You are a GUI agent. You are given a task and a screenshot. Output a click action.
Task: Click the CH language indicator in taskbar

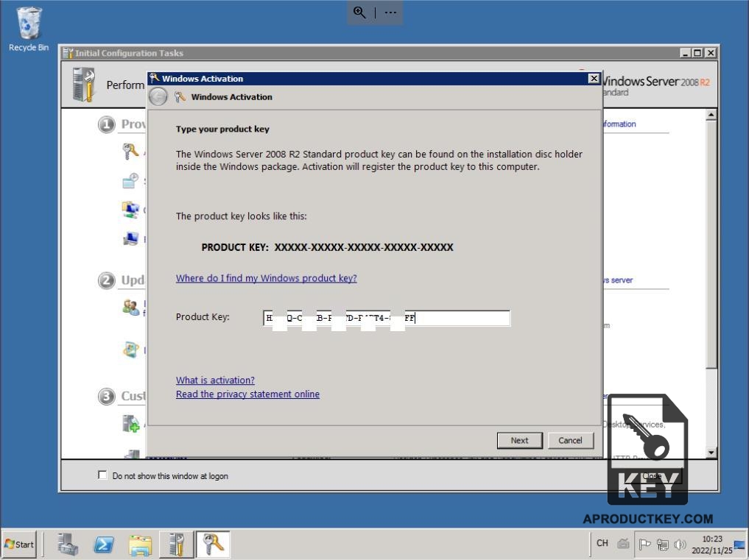[602, 543]
